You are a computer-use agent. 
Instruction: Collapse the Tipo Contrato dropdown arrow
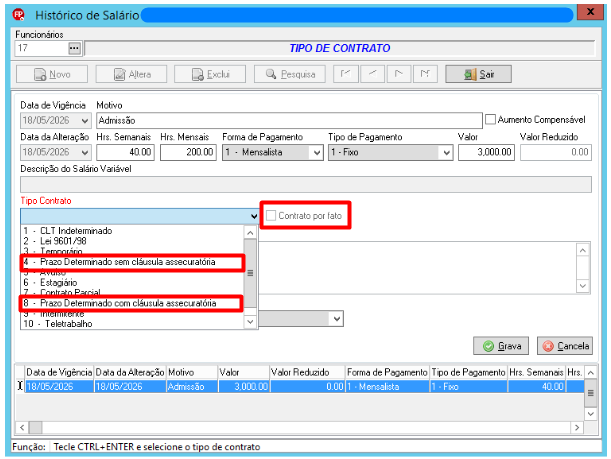pos(254,216)
